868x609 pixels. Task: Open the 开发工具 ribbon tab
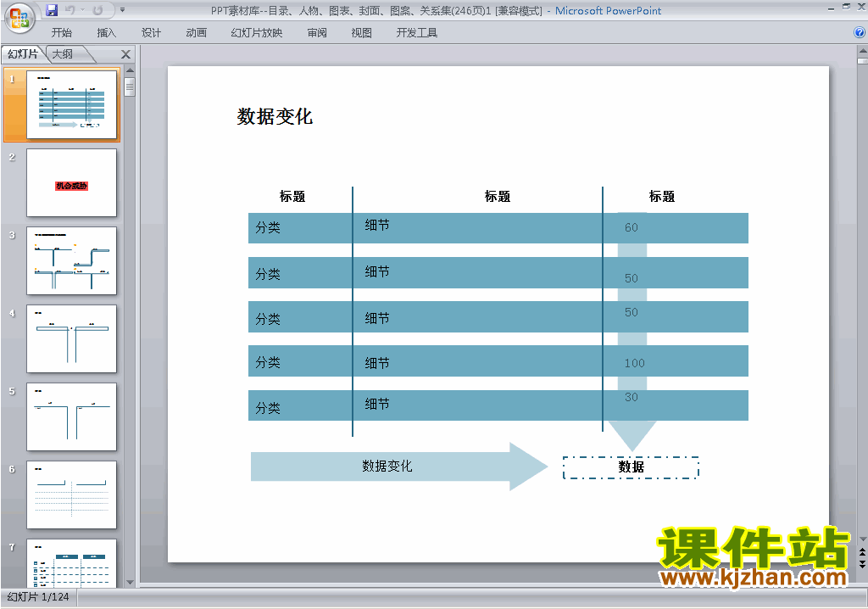click(x=417, y=33)
